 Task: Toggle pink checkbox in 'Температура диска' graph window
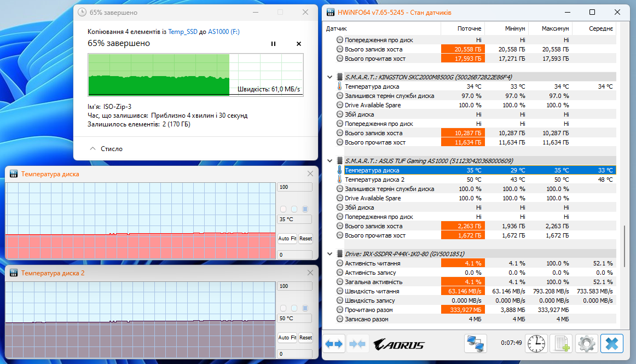point(283,209)
